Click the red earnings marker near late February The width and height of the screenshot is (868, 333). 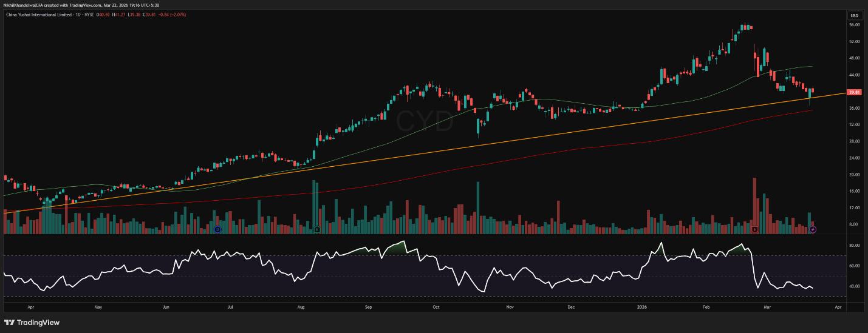pyautogui.click(x=755, y=229)
